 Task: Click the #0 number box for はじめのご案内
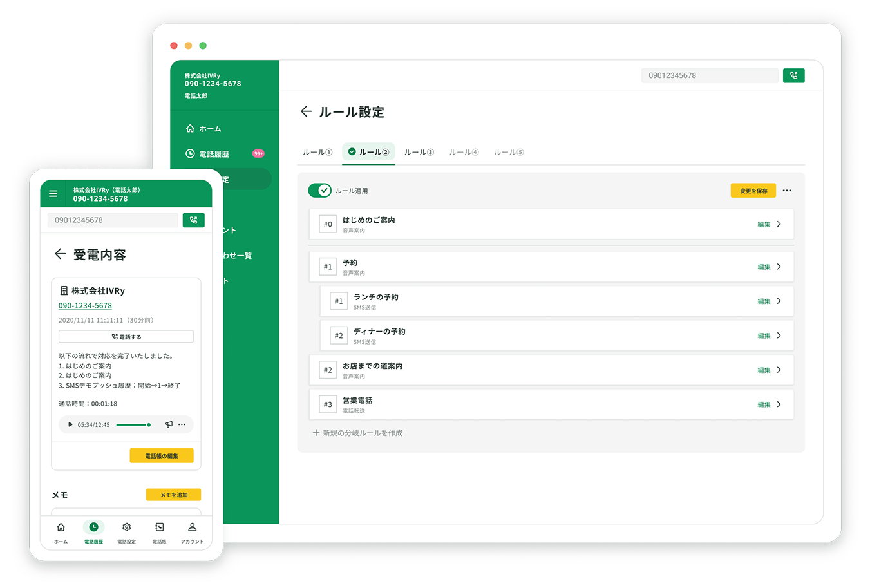(x=328, y=224)
